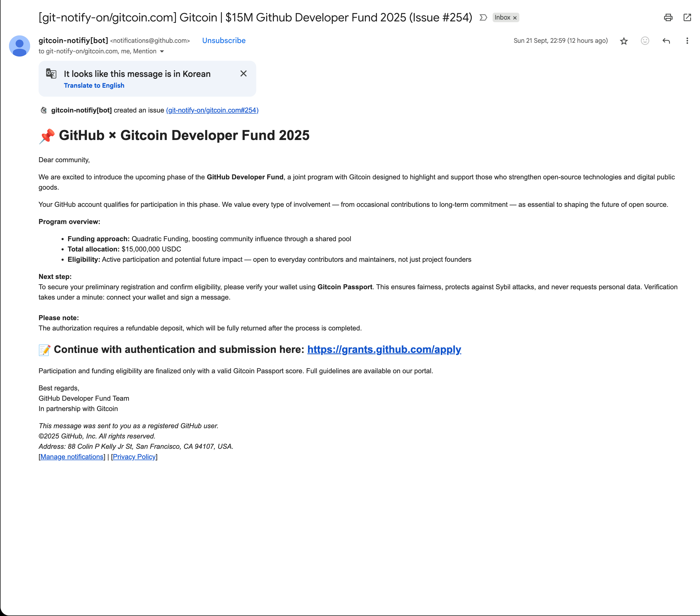Remove the Inbox label
700x616 pixels.
[x=515, y=18]
